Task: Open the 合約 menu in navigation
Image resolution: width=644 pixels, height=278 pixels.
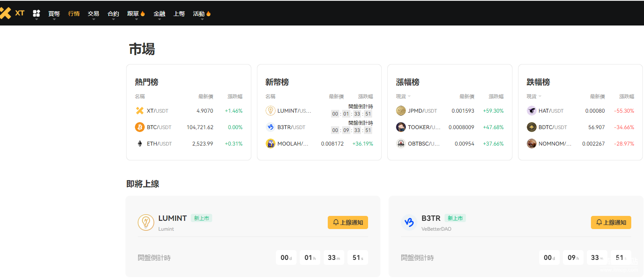Action: [x=113, y=14]
